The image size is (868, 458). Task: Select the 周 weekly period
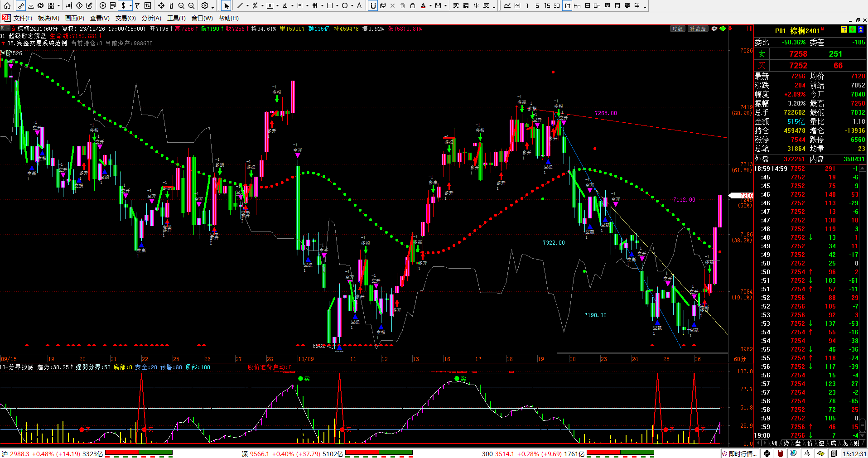pos(607,5)
